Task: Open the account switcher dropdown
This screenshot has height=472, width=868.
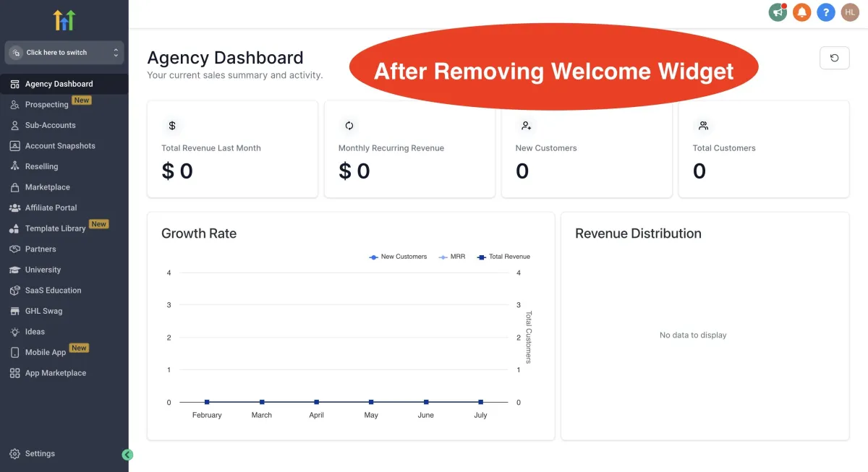Action: click(x=64, y=53)
